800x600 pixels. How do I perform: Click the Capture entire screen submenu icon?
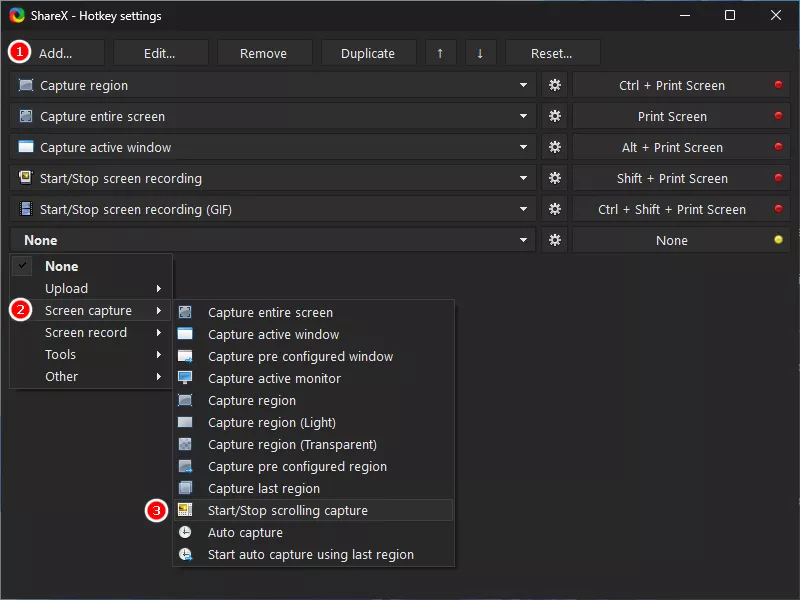pos(185,312)
